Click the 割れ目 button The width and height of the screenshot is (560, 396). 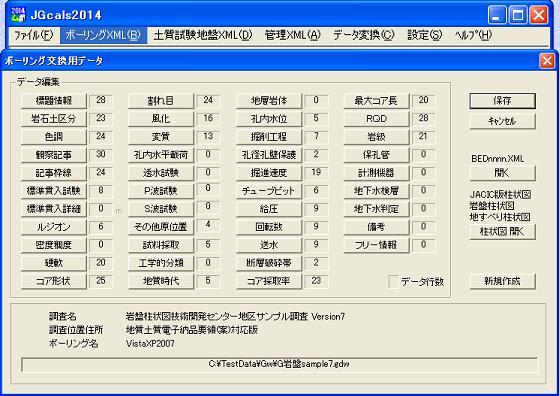[x=161, y=101]
